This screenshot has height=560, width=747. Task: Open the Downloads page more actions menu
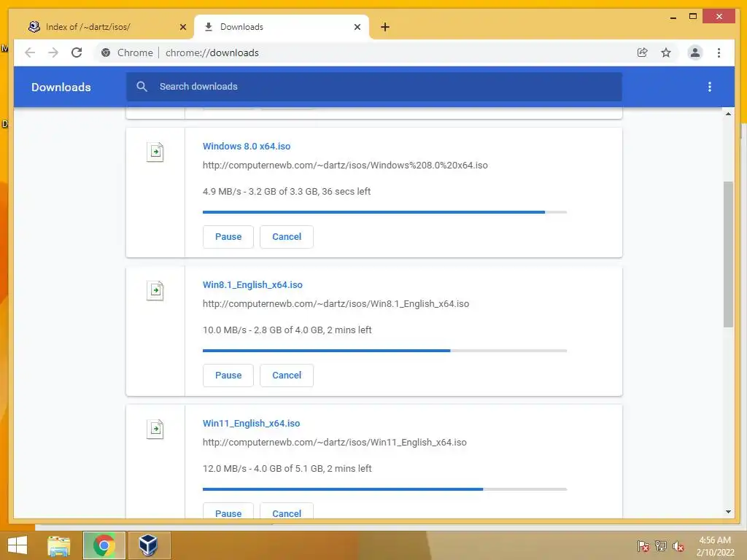(x=710, y=87)
